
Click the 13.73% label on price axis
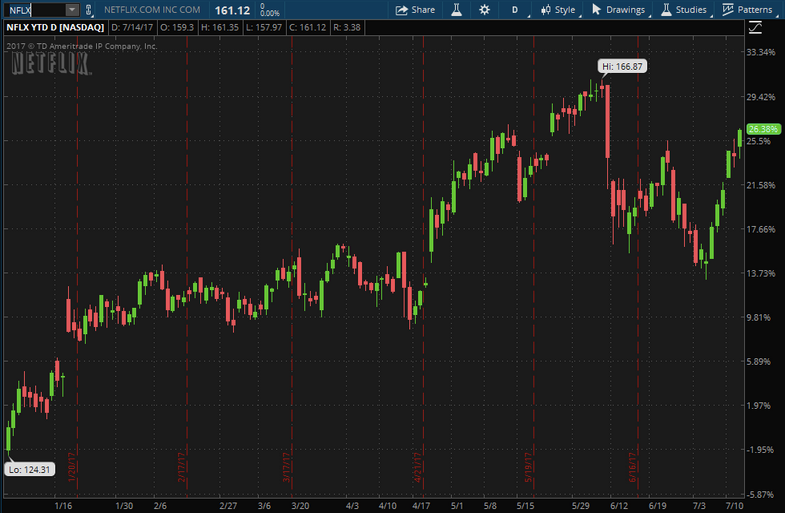click(x=760, y=273)
